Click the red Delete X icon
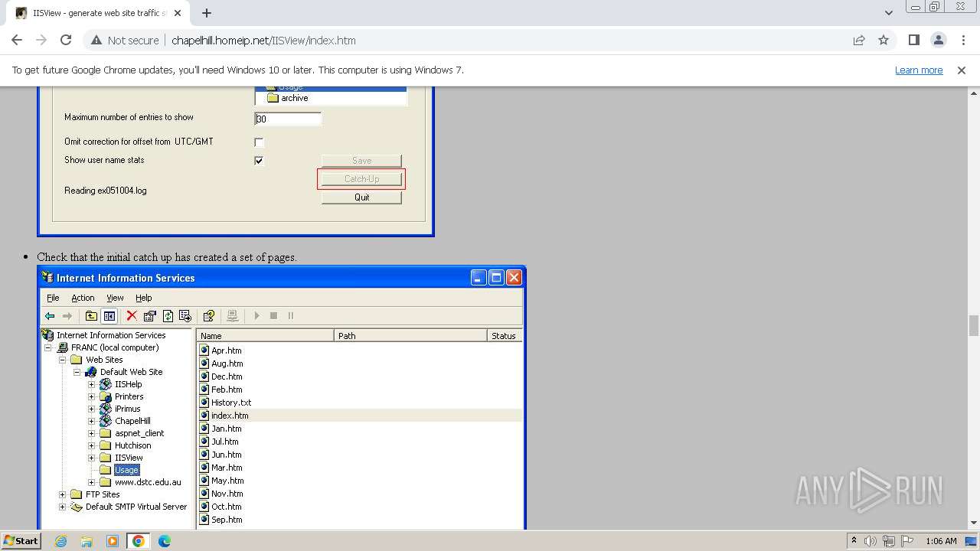The width and height of the screenshot is (980, 551). click(x=132, y=316)
